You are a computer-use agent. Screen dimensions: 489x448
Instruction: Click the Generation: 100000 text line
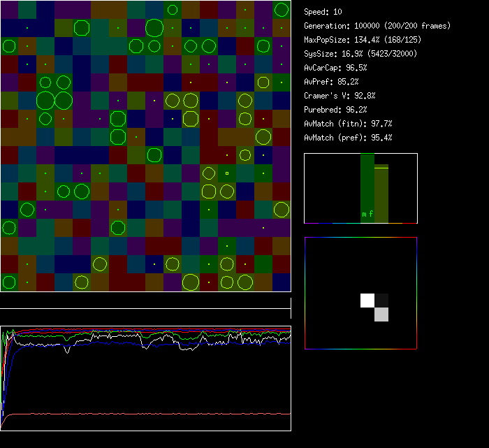tap(377, 26)
